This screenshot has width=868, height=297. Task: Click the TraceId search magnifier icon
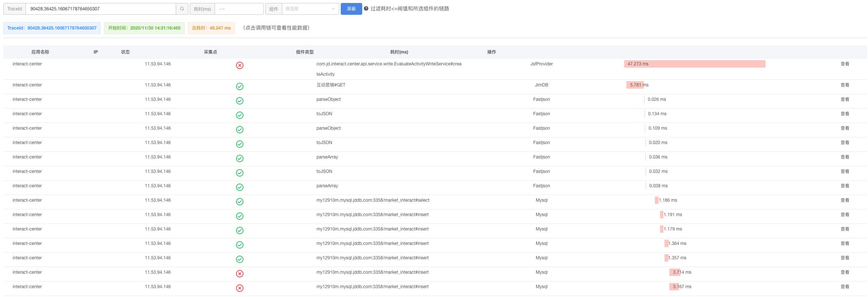(x=182, y=9)
